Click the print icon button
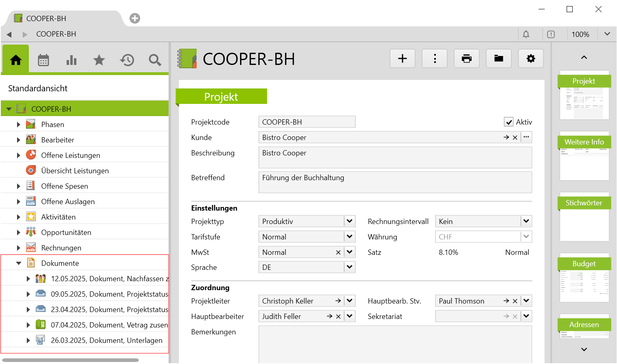Image resolution: width=617 pixels, height=364 pixels. (467, 59)
